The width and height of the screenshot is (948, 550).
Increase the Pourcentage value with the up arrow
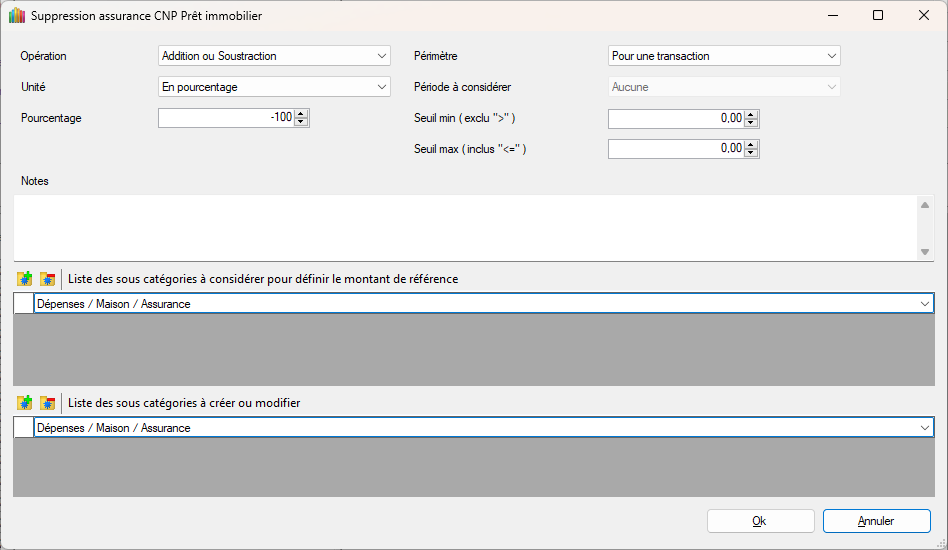302,113
